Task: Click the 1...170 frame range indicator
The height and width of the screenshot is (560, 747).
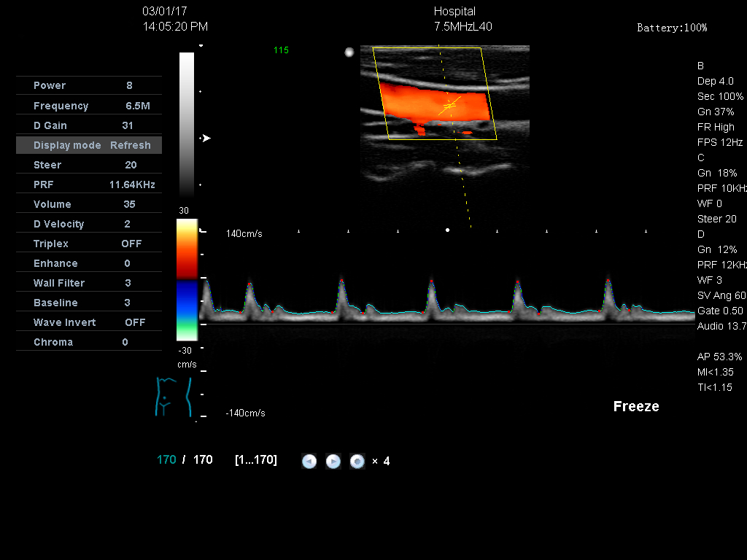Action: coord(255,460)
